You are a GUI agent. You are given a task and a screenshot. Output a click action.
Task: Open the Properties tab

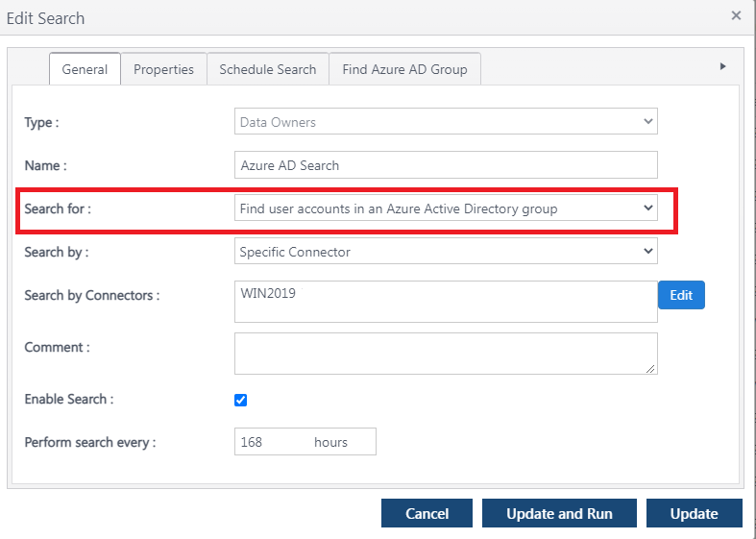[163, 69]
